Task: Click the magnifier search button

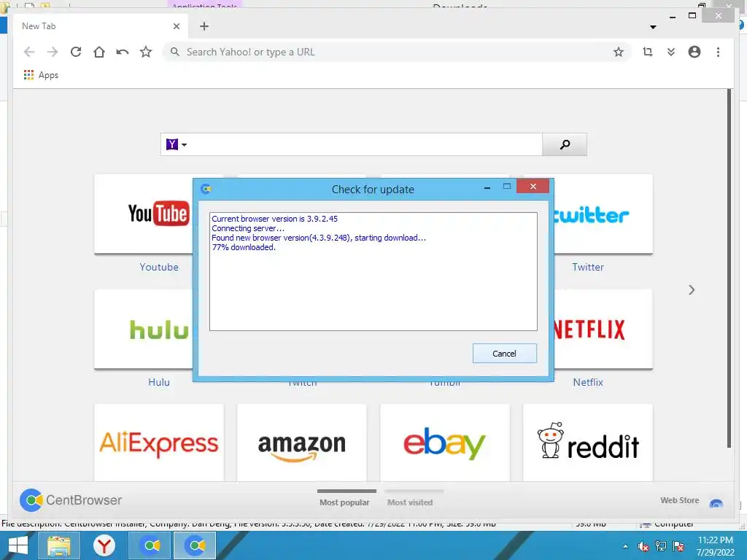Action: tap(565, 144)
